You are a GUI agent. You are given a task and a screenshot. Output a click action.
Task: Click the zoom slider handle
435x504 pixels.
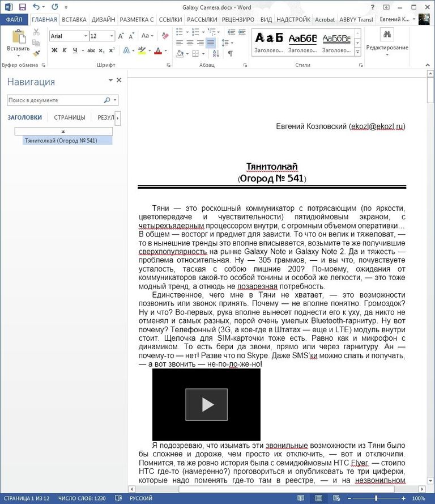(x=376, y=498)
